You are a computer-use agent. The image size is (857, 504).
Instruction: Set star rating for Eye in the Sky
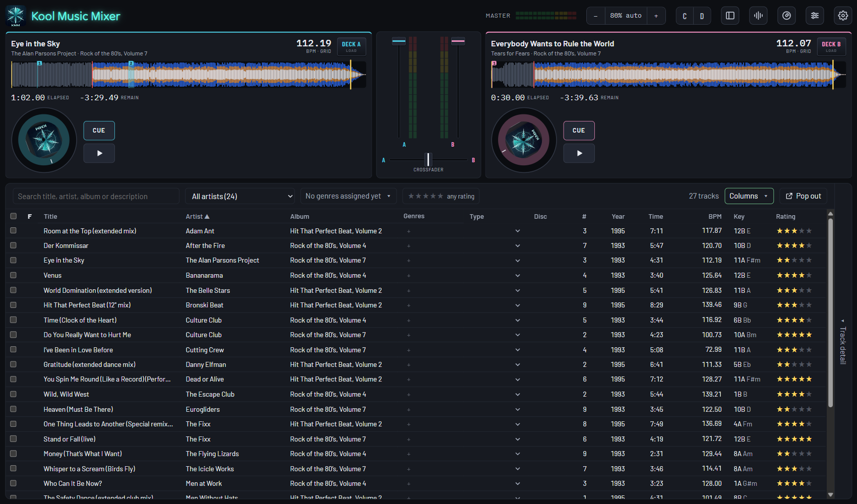point(794,260)
